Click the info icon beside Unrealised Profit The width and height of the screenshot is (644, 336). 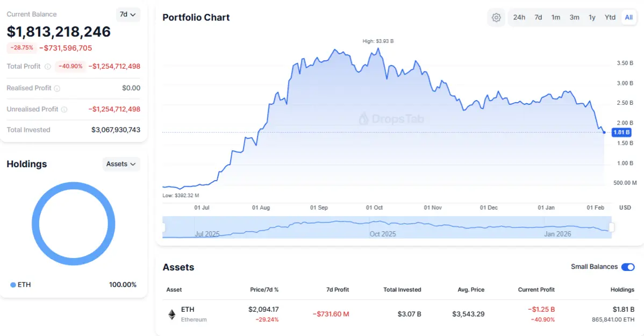pos(64,110)
